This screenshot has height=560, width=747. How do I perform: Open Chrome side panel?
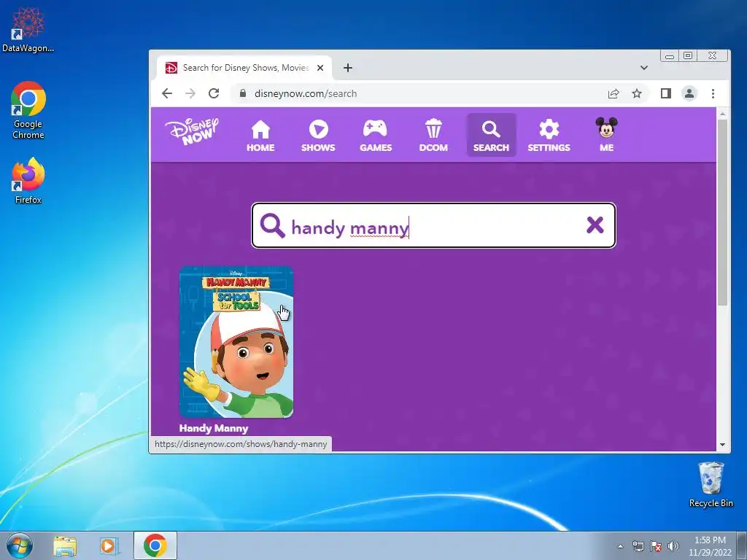click(666, 93)
